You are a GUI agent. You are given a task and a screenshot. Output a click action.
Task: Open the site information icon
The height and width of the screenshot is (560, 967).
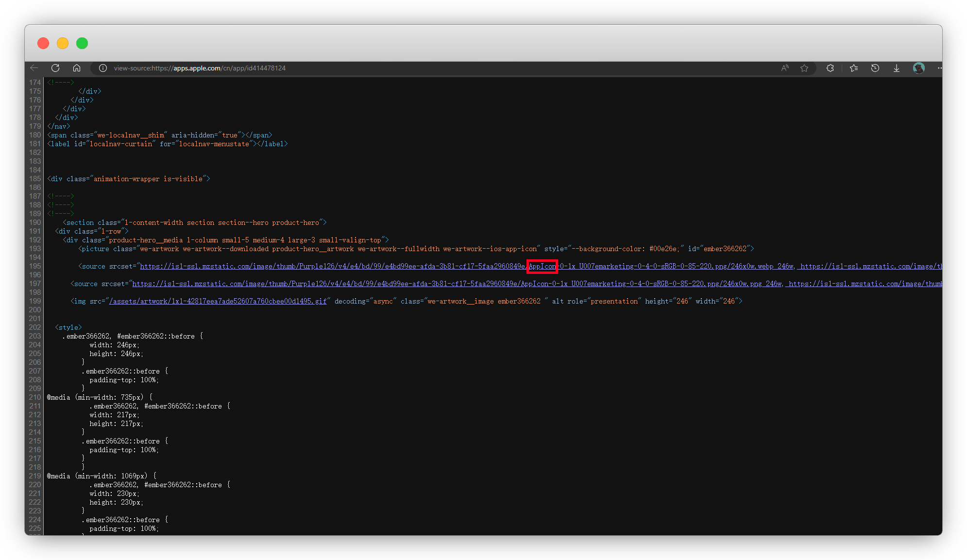click(x=103, y=68)
